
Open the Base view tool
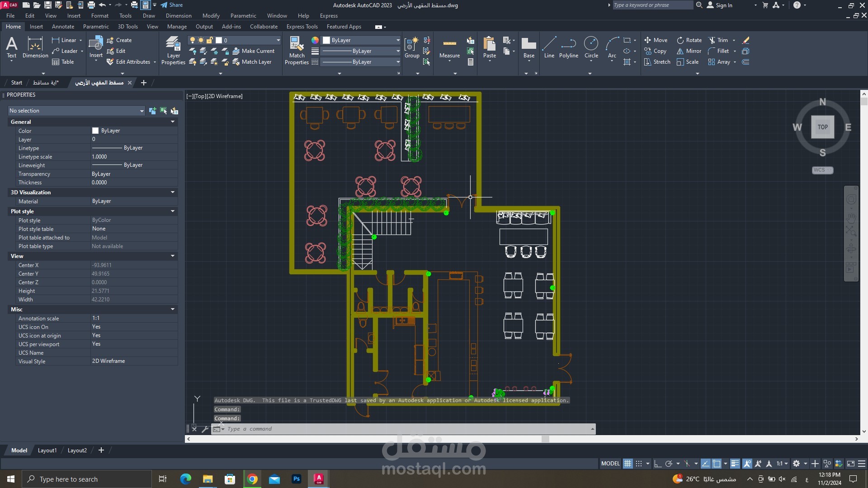529,48
